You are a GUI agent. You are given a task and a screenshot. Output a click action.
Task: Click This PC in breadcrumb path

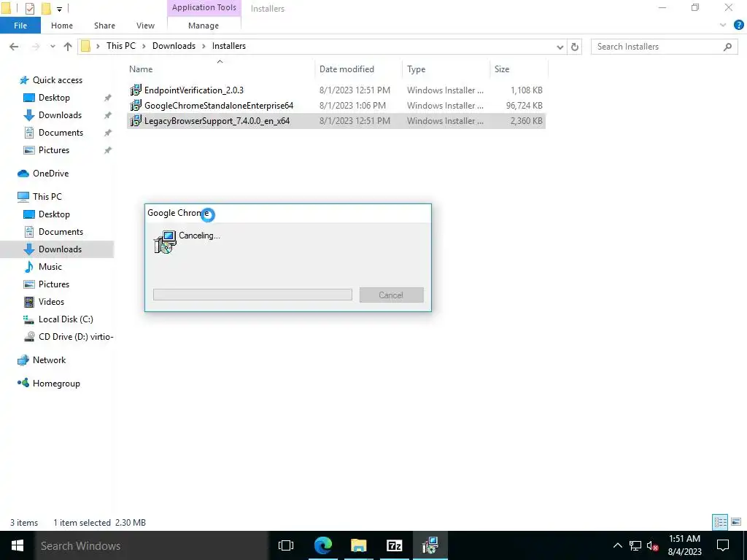point(121,46)
